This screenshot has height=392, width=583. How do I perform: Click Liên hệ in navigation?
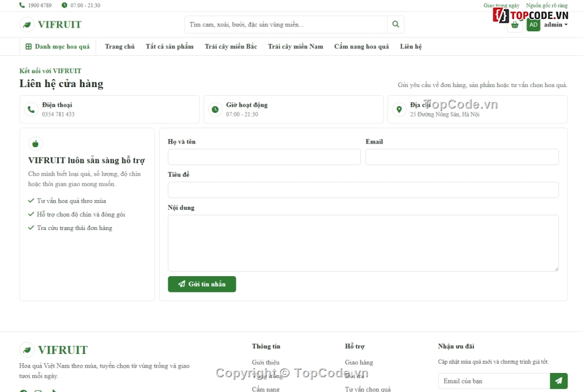point(411,47)
